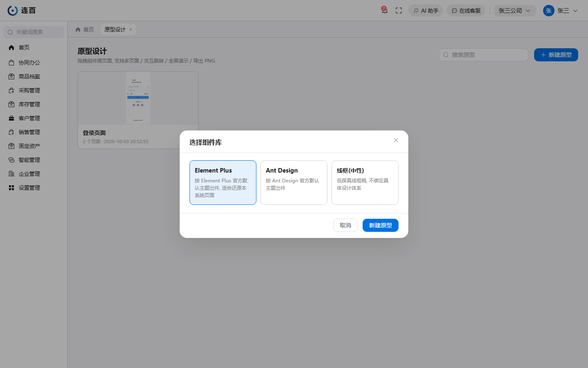Close the 原型设计 tab
Viewport: 588px width, 368px height.
pos(131,29)
